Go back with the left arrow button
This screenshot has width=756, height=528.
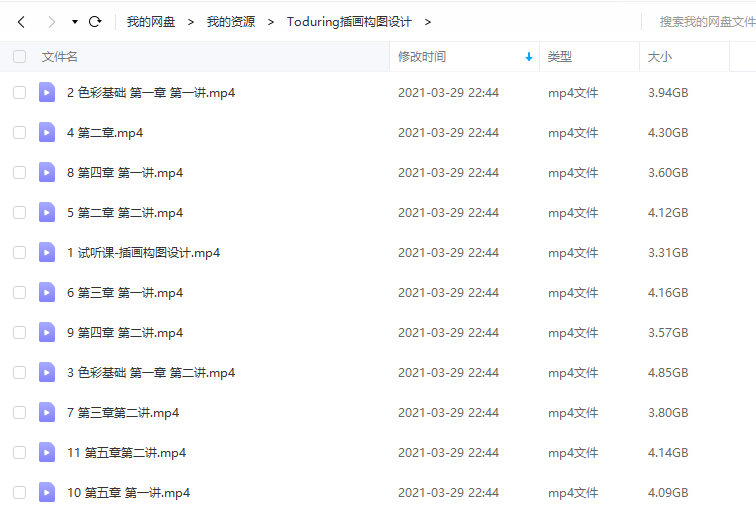pyautogui.click(x=21, y=22)
